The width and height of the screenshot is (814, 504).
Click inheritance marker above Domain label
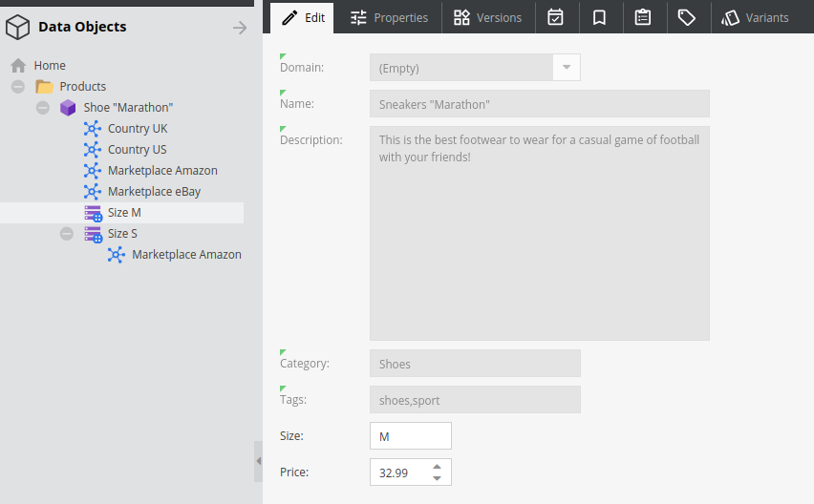pyautogui.click(x=283, y=56)
